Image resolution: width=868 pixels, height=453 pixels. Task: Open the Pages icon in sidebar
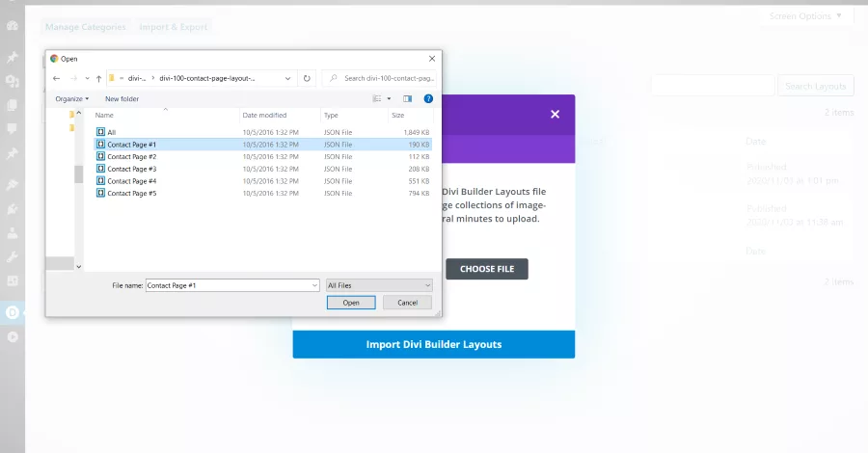click(x=13, y=105)
